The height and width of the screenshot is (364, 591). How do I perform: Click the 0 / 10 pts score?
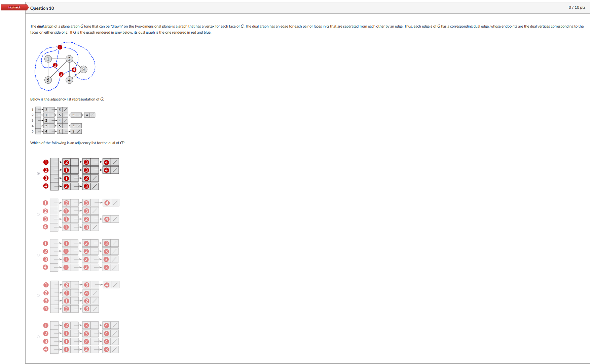(577, 7)
